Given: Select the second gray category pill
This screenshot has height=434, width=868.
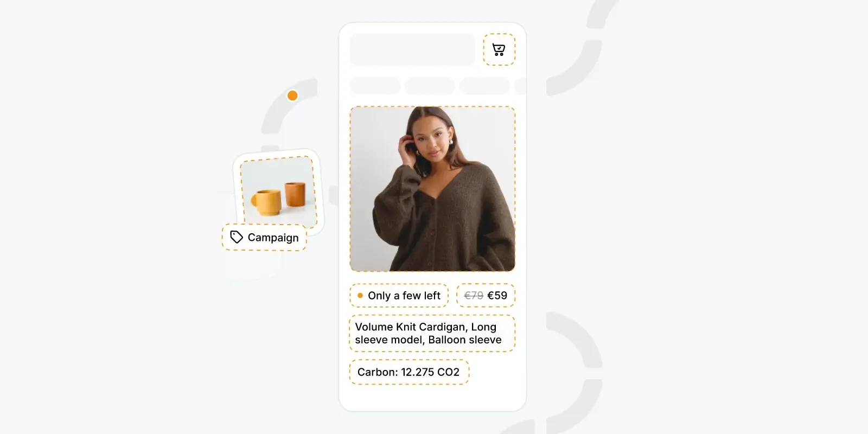Looking at the screenshot, I should pyautogui.click(x=430, y=86).
